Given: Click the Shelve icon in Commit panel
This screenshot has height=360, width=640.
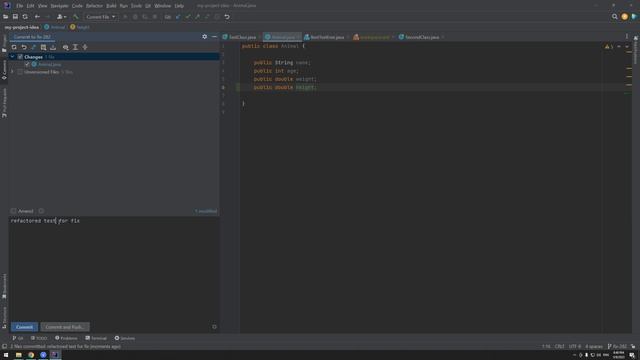Looking at the screenshot, I should tap(53, 47).
